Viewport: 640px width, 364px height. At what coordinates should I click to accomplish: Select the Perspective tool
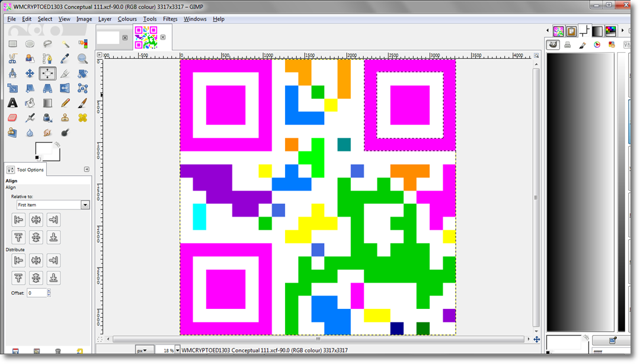[x=47, y=88]
